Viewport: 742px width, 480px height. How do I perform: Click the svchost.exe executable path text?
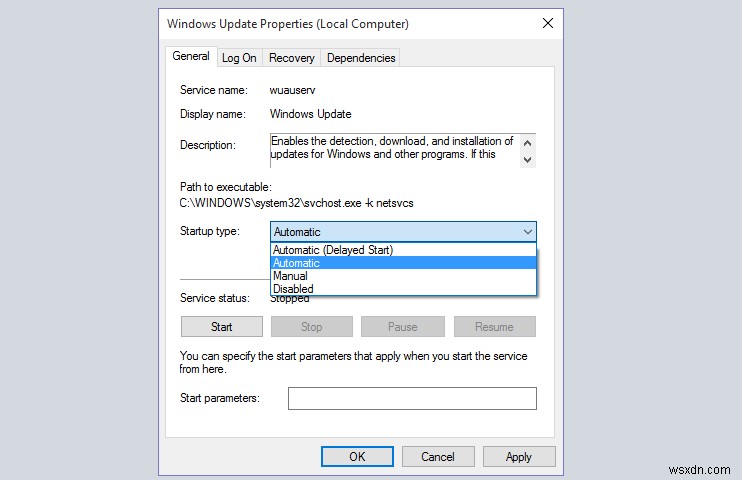[296, 203]
